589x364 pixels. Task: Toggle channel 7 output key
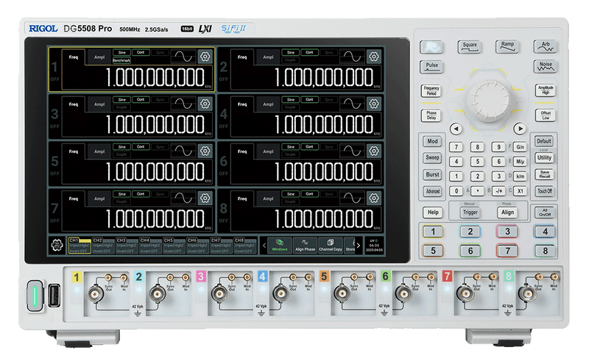click(x=507, y=250)
